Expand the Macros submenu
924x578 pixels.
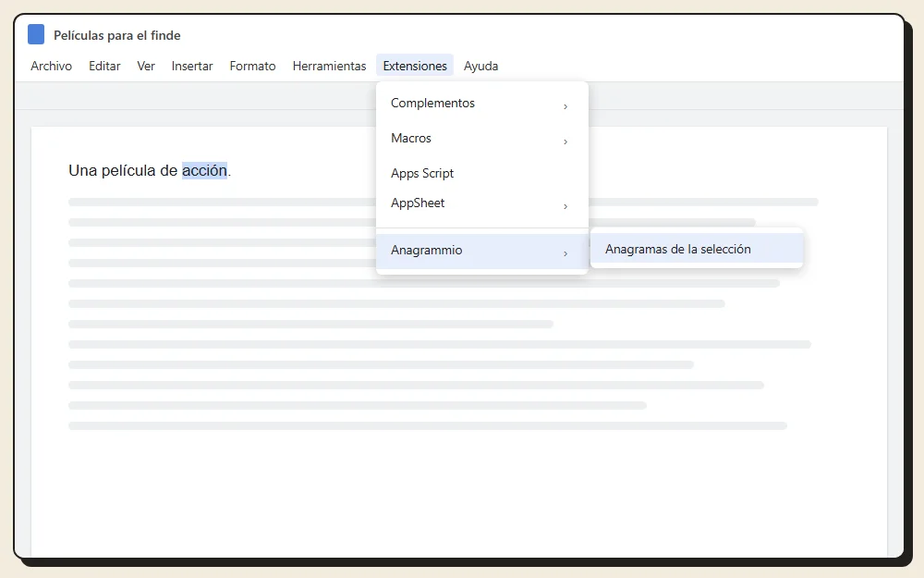pyautogui.click(x=482, y=139)
